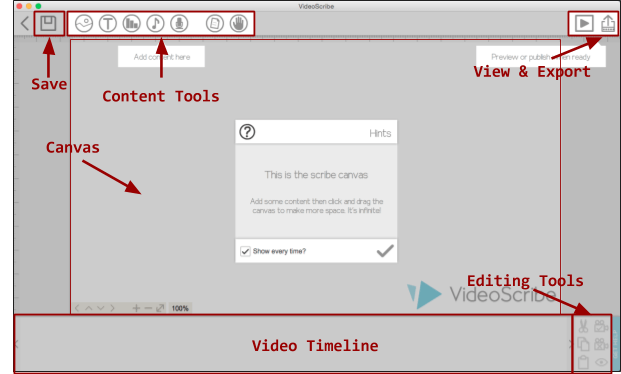The width and height of the screenshot is (621, 374).
Task: Click the set camera position icon
Action: point(601,326)
